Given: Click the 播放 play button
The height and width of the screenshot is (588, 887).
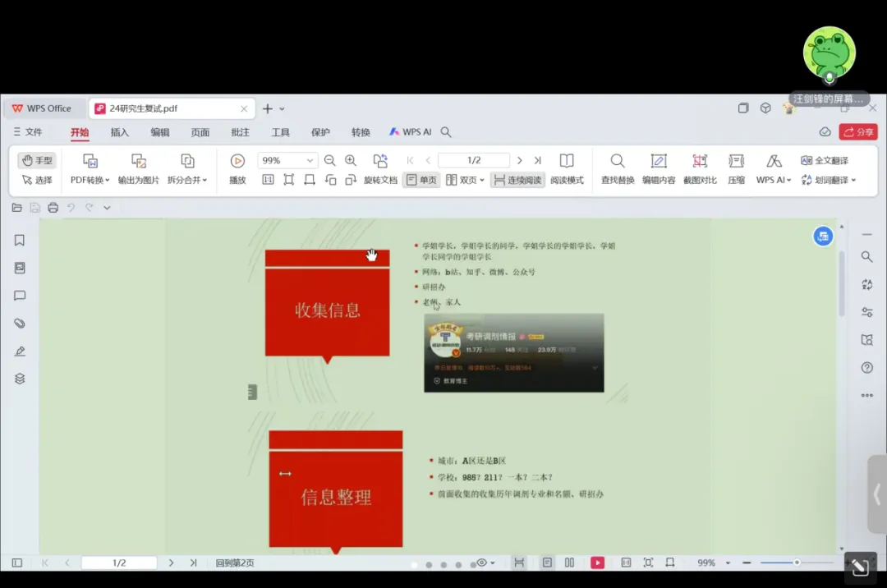Looking at the screenshot, I should click(237, 162).
